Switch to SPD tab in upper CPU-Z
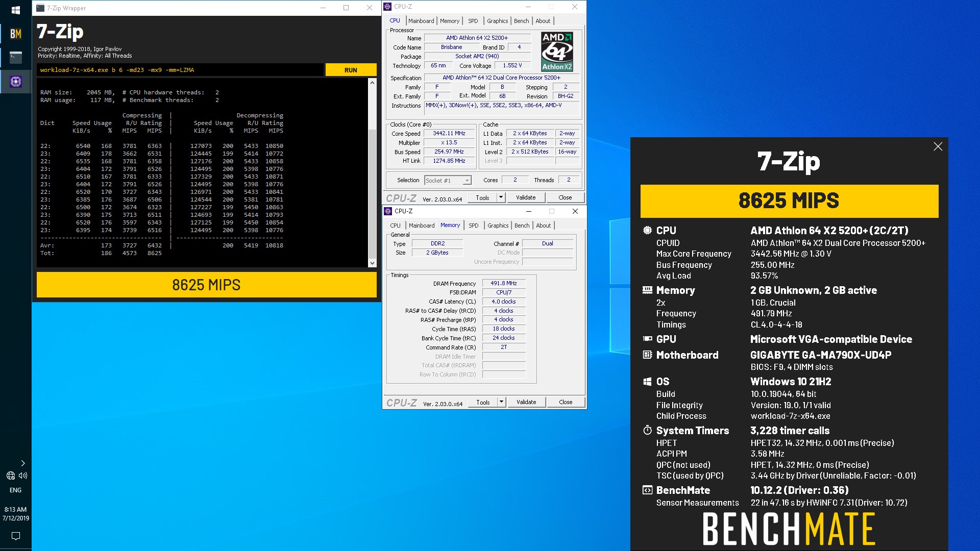Image resolution: width=980 pixels, height=551 pixels. pyautogui.click(x=473, y=21)
